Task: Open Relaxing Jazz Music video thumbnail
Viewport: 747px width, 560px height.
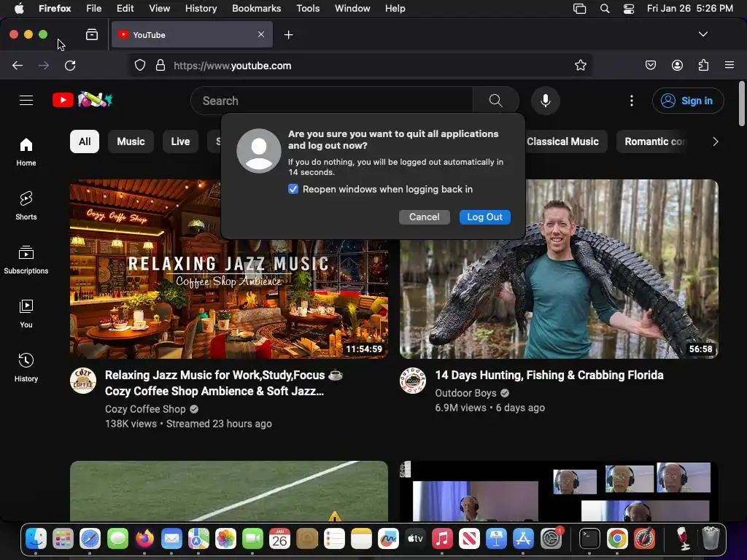Action: pyautogui.click(x=228, y=268)
